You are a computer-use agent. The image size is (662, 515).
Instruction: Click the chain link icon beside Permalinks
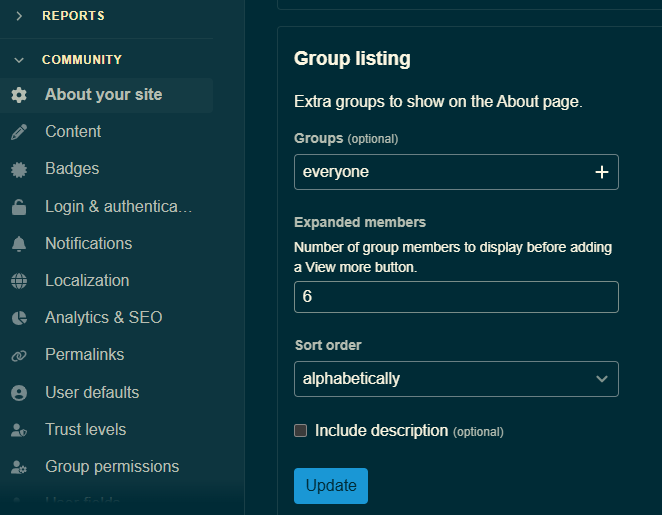(19, 356)
